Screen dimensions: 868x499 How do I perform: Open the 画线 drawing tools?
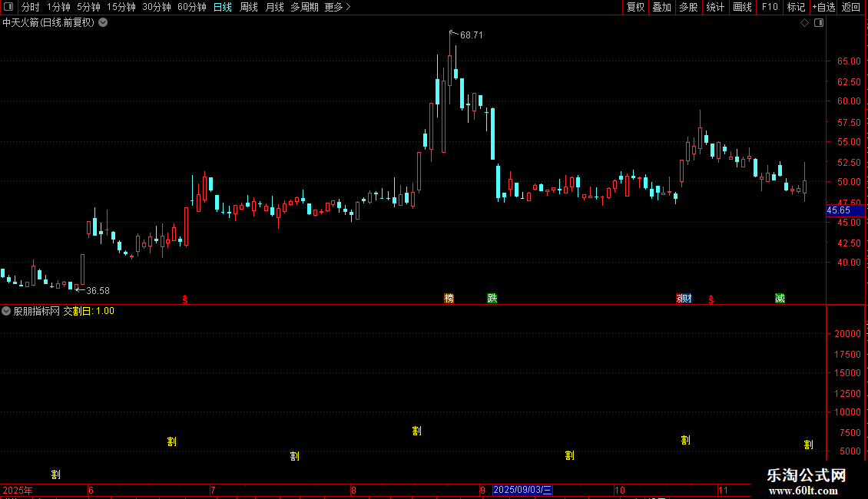742,7
